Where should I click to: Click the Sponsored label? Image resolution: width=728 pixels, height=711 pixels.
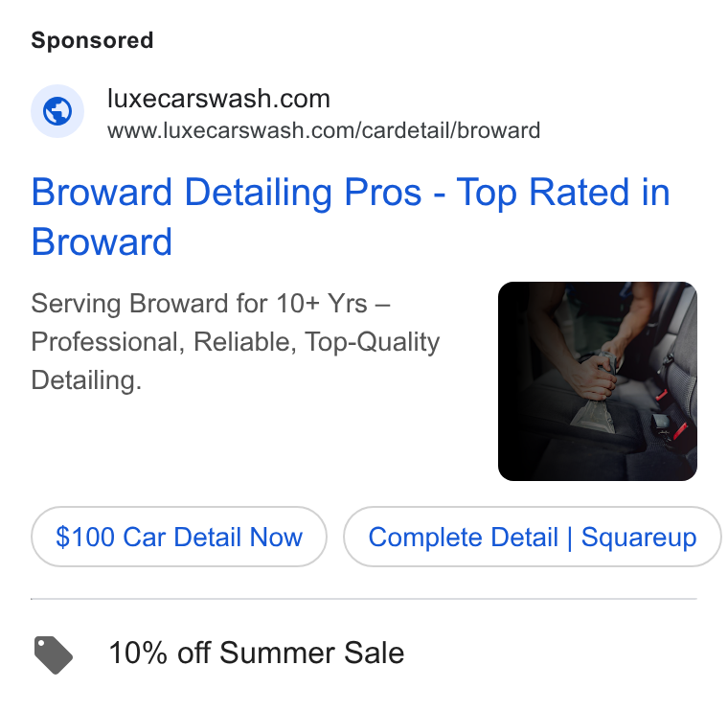point(92,40)
